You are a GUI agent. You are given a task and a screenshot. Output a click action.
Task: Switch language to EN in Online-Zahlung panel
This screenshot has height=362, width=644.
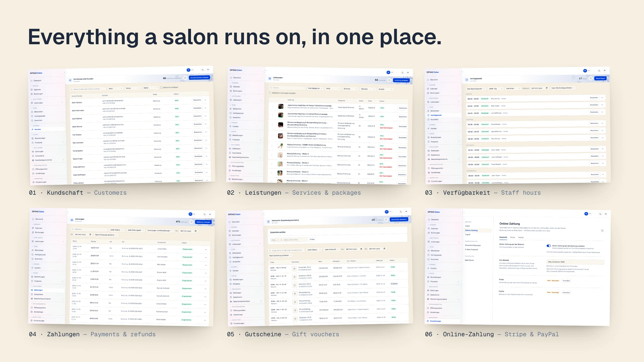coord(590,214)
